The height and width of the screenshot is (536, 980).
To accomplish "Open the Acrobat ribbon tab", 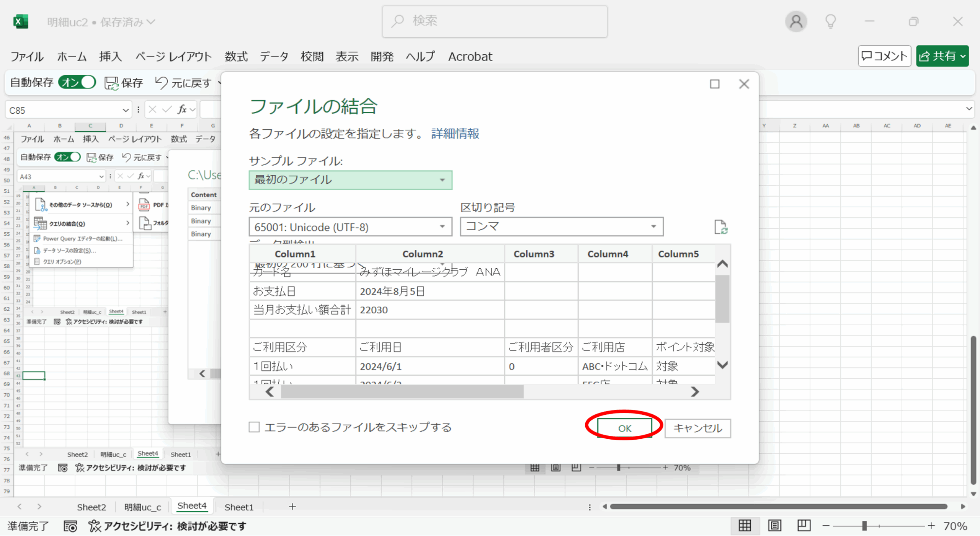I will [470, 57].
